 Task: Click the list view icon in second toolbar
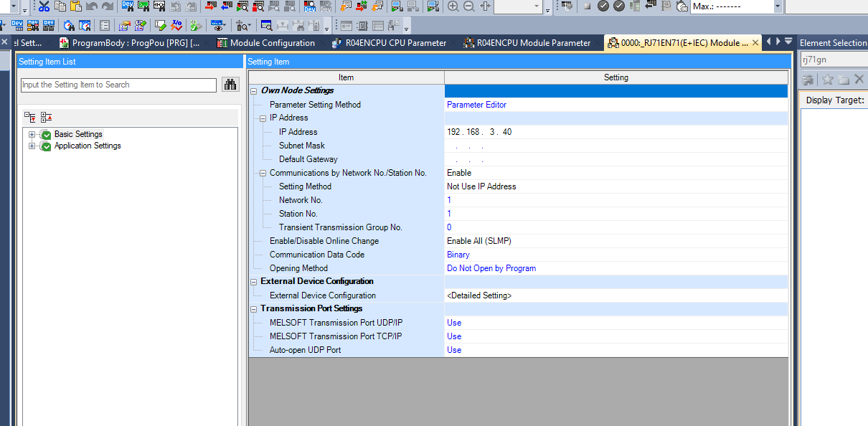pyautogui.click(x=105, y=26)
